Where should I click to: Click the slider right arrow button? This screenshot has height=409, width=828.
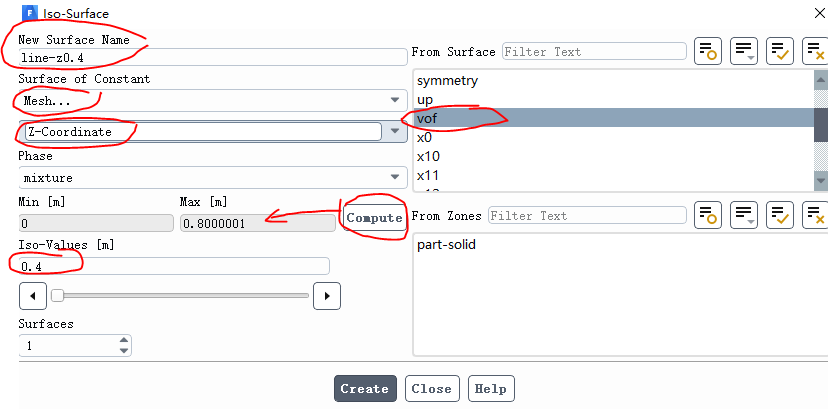327,296
